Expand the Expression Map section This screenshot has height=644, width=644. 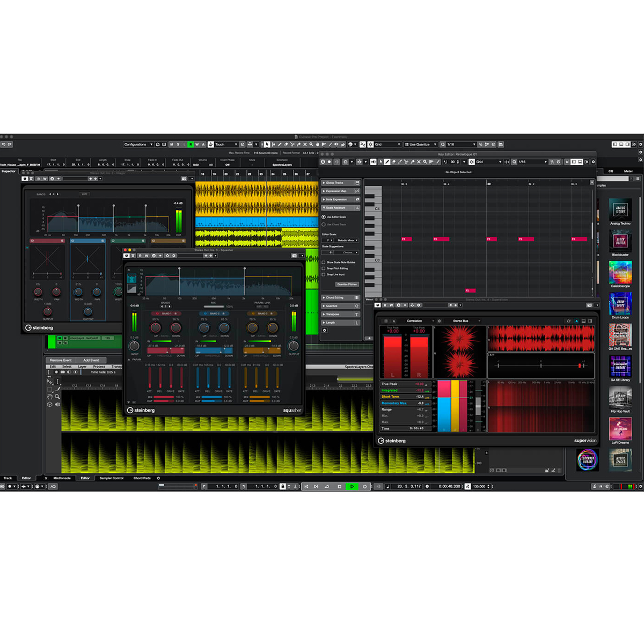click(x=340, y=191)
